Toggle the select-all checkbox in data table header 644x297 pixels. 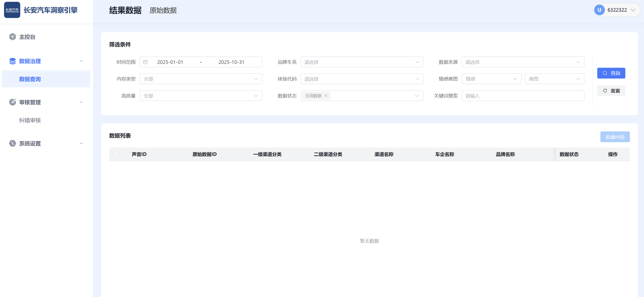pos(116,154)
